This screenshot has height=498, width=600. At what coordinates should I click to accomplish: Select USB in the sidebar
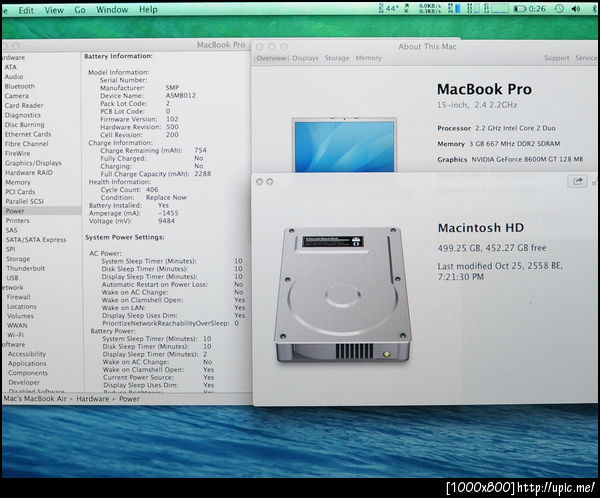pyautogui.click(x=12, y=278)
